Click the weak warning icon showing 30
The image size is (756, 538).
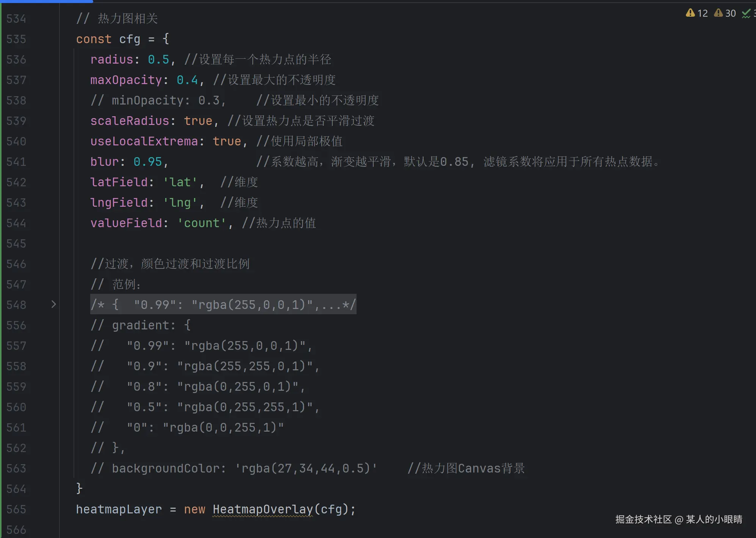pos(718,13)
